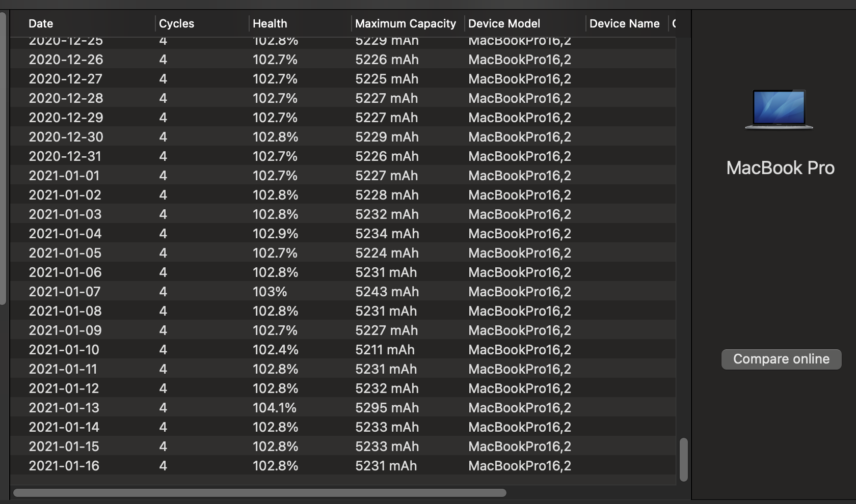
Task: Select the row dated 2020-12-27
Action: click(343, 79)
